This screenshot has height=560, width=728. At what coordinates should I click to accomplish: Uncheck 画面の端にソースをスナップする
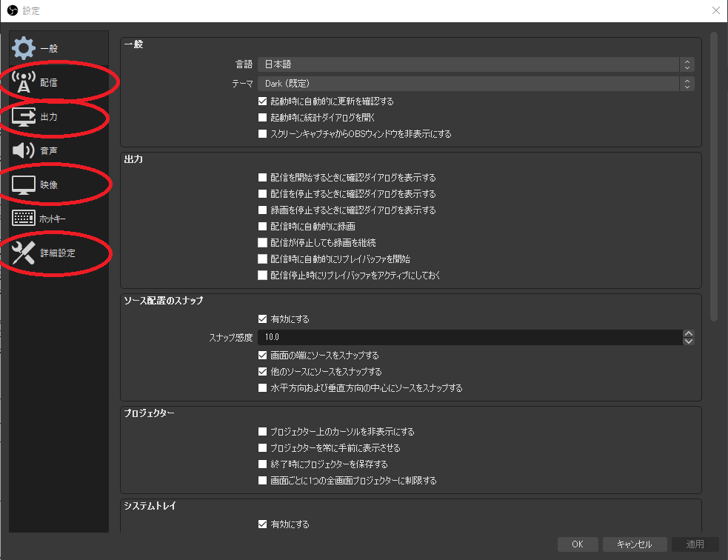(262, 356)
